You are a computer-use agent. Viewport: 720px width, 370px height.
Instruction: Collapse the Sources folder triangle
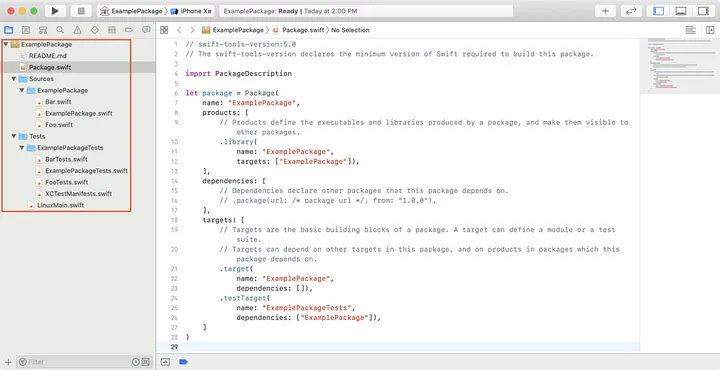(x=14, y=79)
